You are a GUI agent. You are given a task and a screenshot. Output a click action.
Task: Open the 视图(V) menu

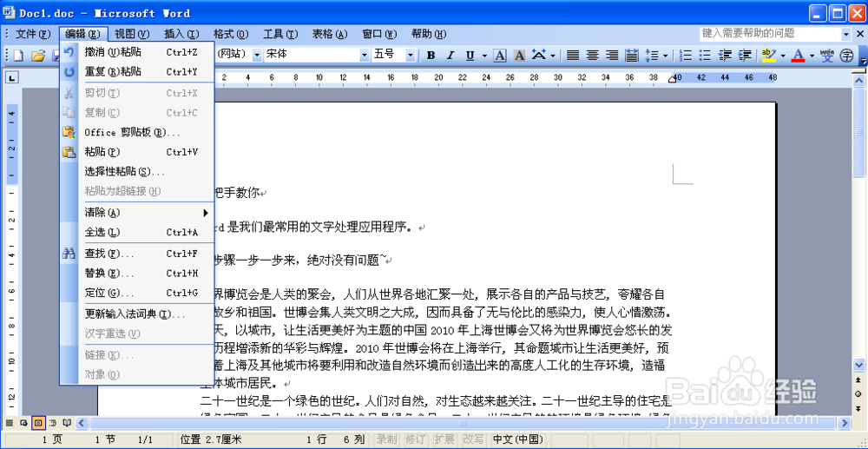point(132,34)
